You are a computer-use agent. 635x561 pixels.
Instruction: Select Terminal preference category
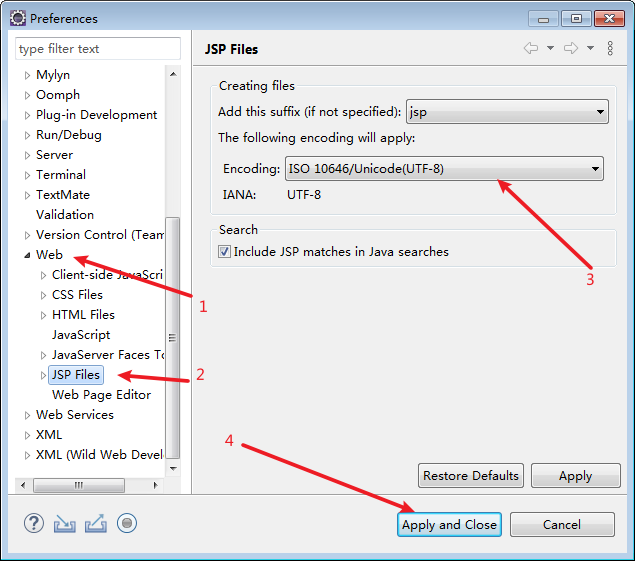(61, 175)
